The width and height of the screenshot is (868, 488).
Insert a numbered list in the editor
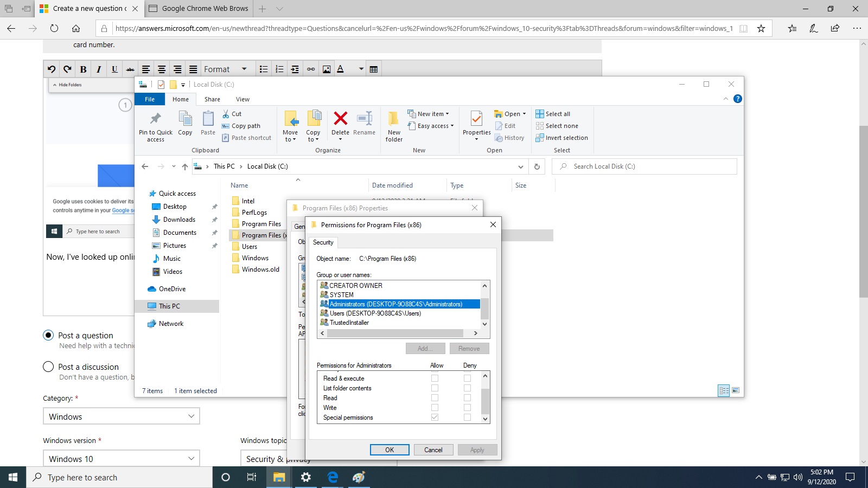[279, 69]
